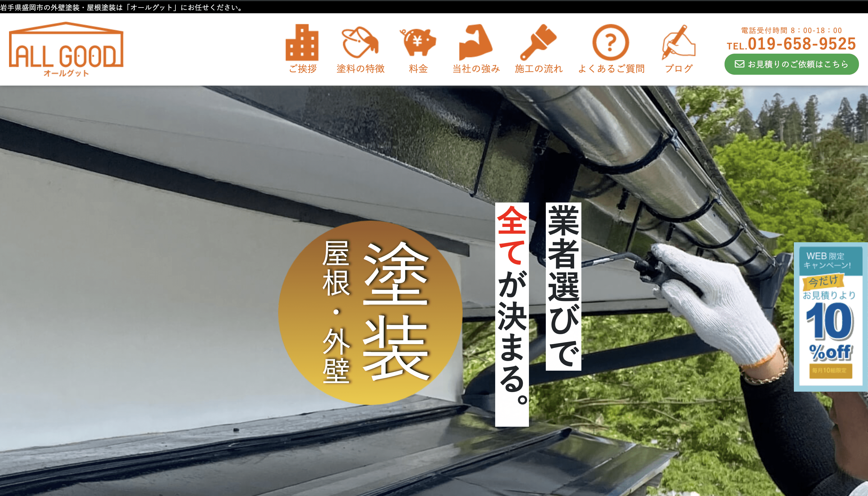The width and height of the screenshot is (868, 496).
Task: Click the flexing arm 当社の強み icon
Action: (x=476, y=42)
